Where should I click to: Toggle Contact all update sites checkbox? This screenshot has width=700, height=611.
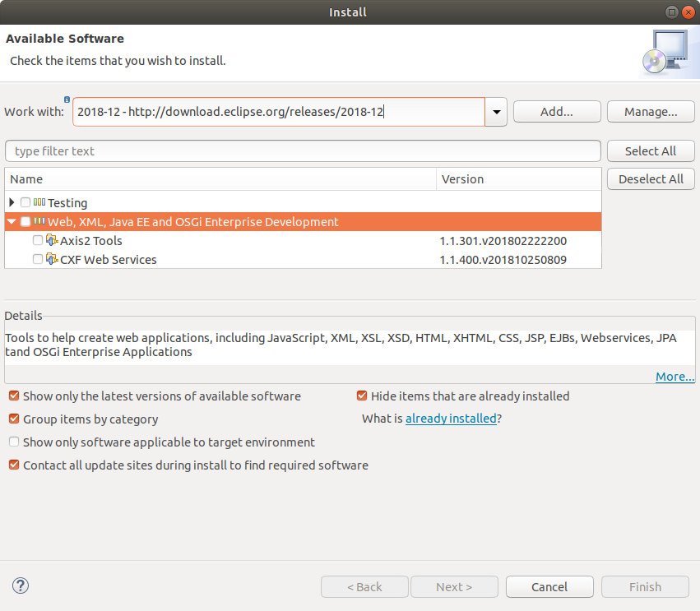(x=14, y=465)
